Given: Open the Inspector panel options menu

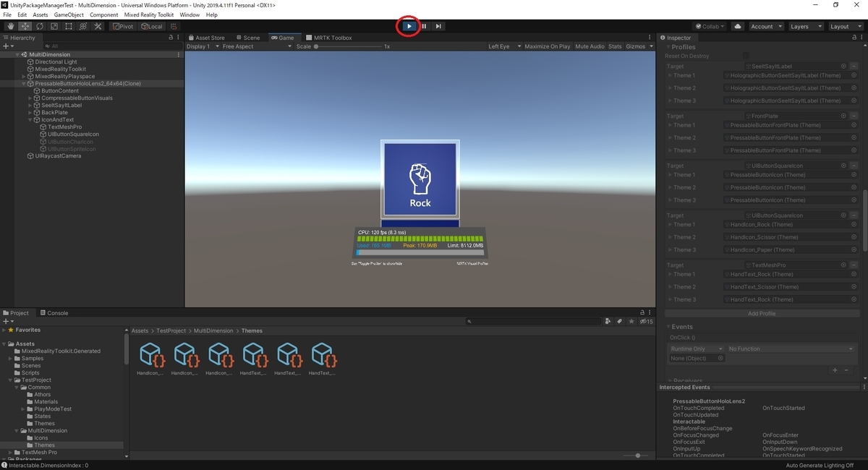Looking at the screenshot, I should [x=861, y=38].
